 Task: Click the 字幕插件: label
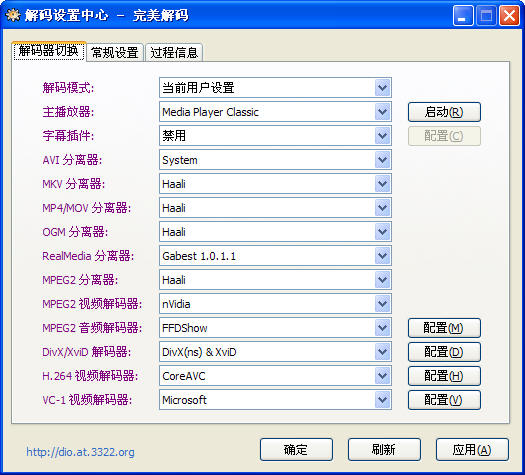(x=68, y=136)
